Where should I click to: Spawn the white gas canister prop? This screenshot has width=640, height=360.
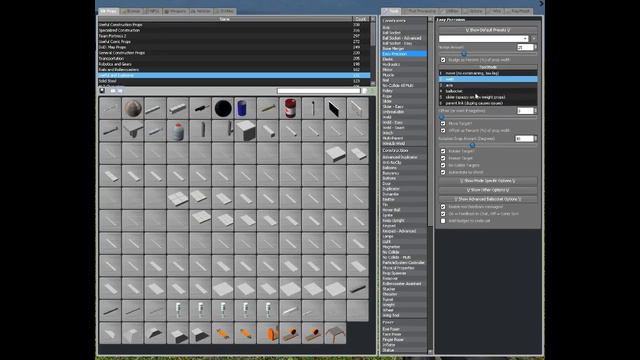(178, 131)
